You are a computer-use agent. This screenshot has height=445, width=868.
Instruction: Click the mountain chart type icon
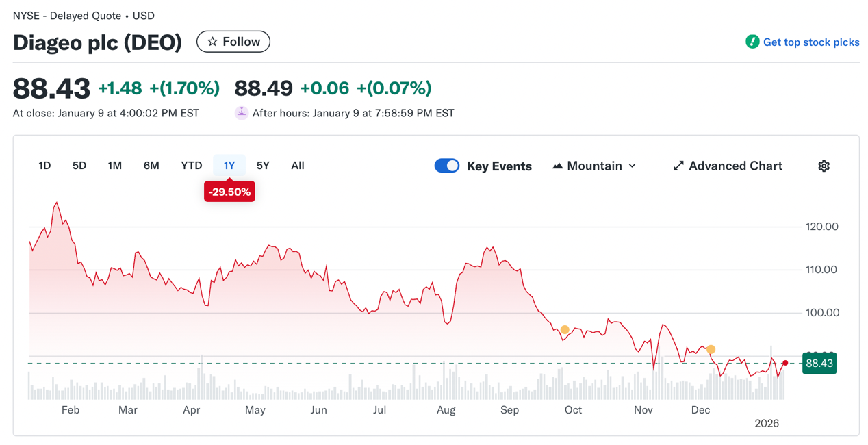pos(558,166)
